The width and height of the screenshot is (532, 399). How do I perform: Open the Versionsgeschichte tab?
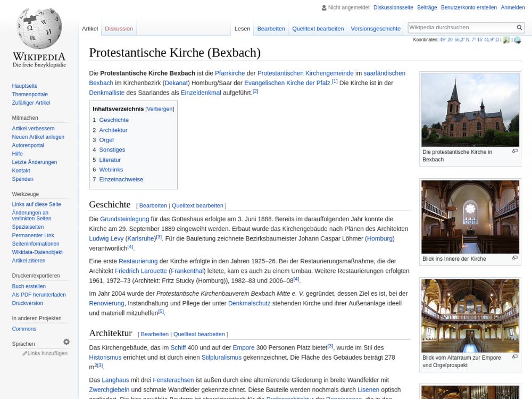[375, 29]
